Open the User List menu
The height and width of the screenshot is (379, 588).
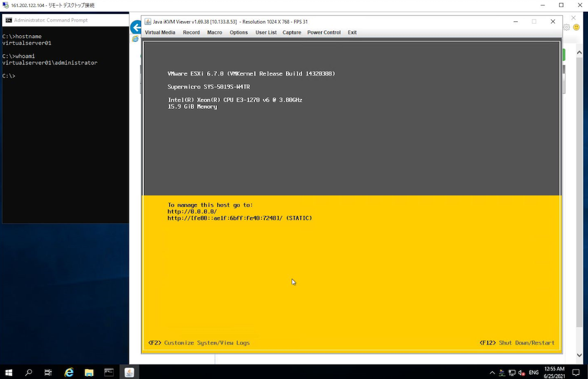pyautogui.click(x=266, y=32)
